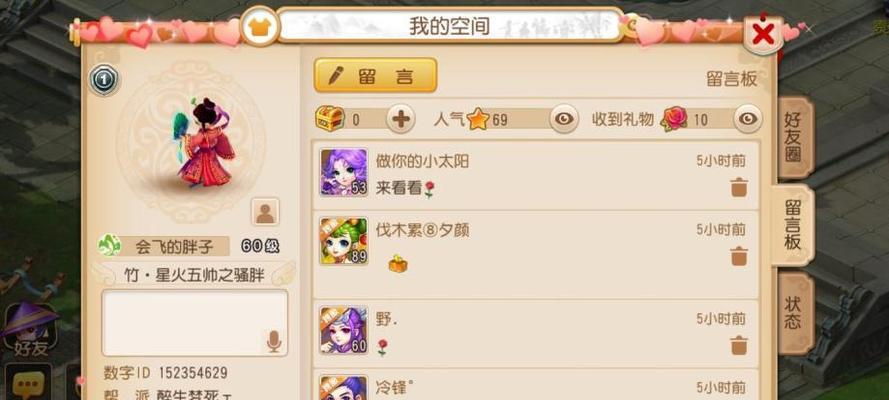Click the empty signature text box

coord(194,323)
